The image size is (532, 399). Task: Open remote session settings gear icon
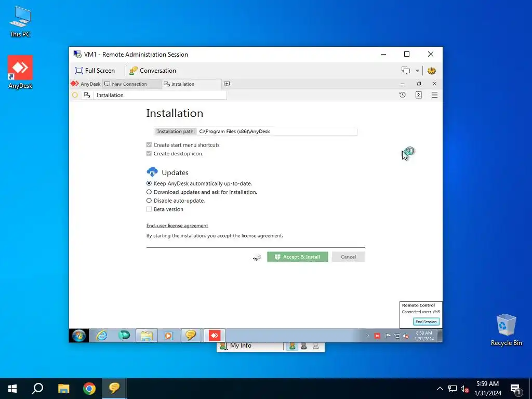click(432, 71)
